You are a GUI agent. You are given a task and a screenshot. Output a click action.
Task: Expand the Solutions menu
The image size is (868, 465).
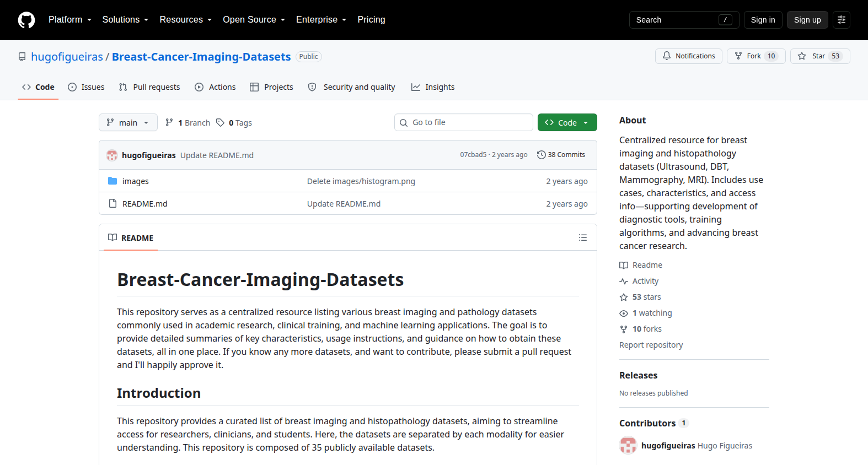point(125,20)
